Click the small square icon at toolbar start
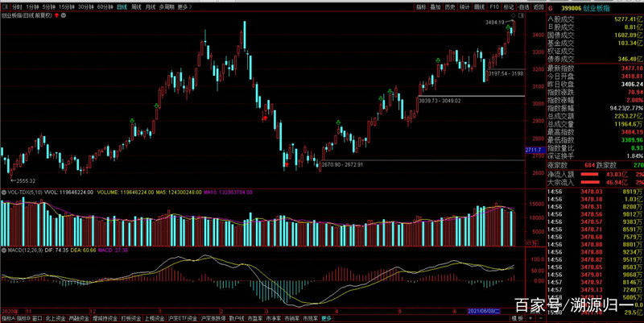The height and width of the screenshot is (323, 644). 5,6
